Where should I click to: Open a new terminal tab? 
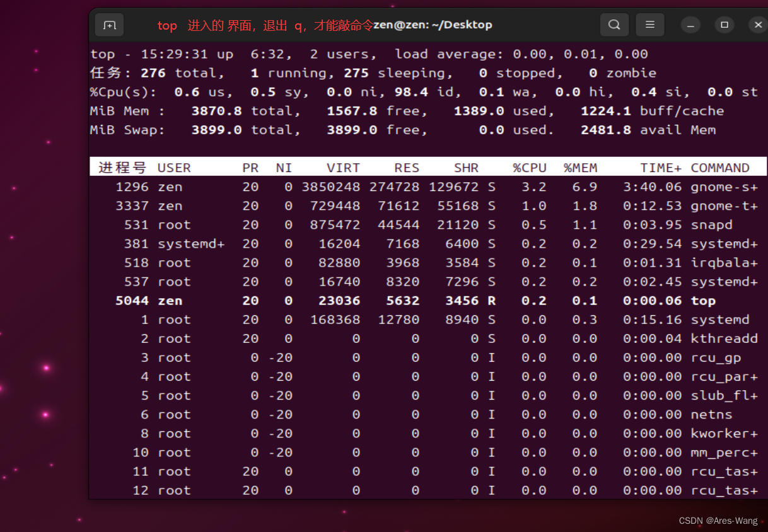[109, 25]
